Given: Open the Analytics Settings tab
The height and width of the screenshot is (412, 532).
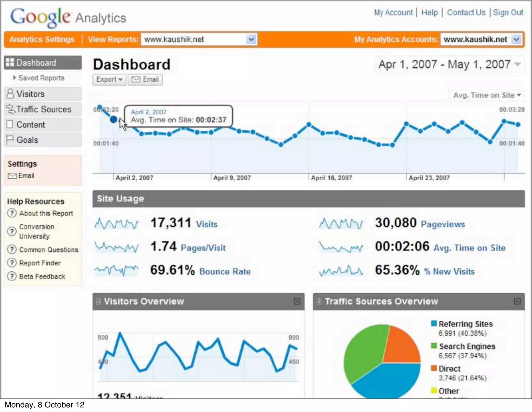Looking at the screenshot, I should click(42, 39).
